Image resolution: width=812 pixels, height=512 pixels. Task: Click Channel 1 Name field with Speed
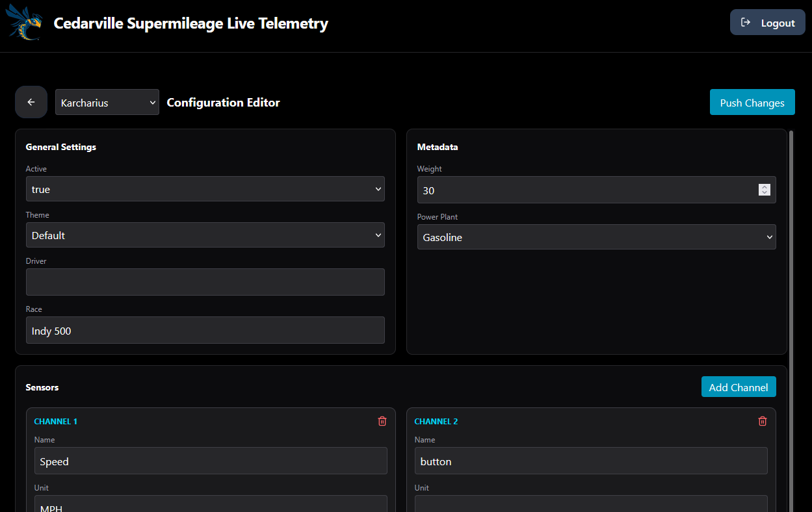pos(211,461)
